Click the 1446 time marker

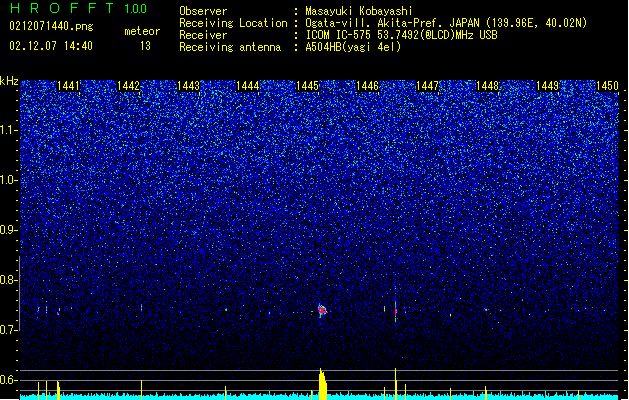[367, 86]
